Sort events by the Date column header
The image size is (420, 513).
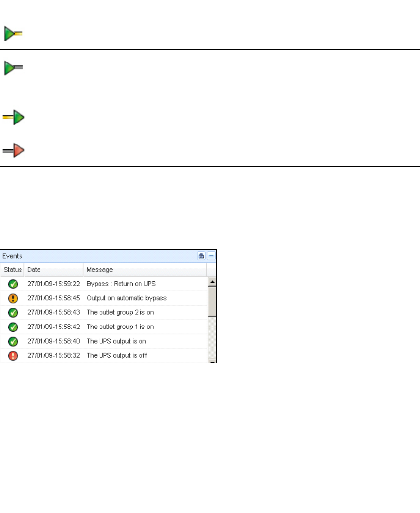point(54,270)
